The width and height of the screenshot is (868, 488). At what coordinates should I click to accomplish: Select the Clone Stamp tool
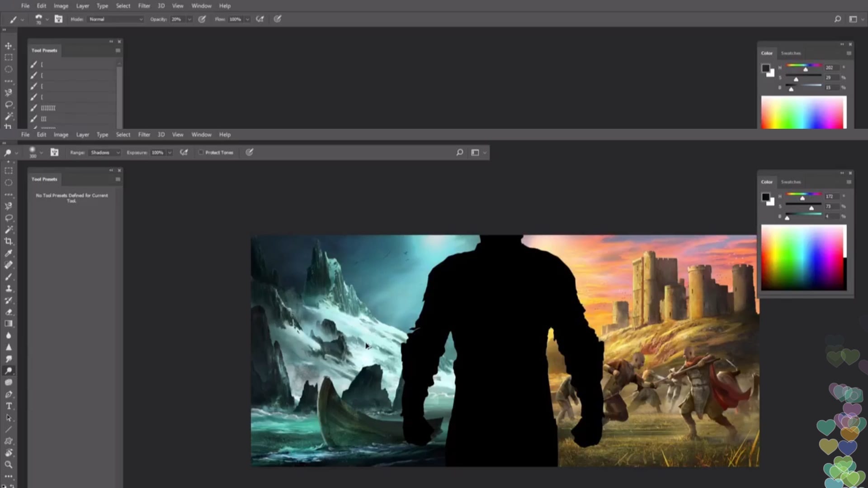pos(9,288)
